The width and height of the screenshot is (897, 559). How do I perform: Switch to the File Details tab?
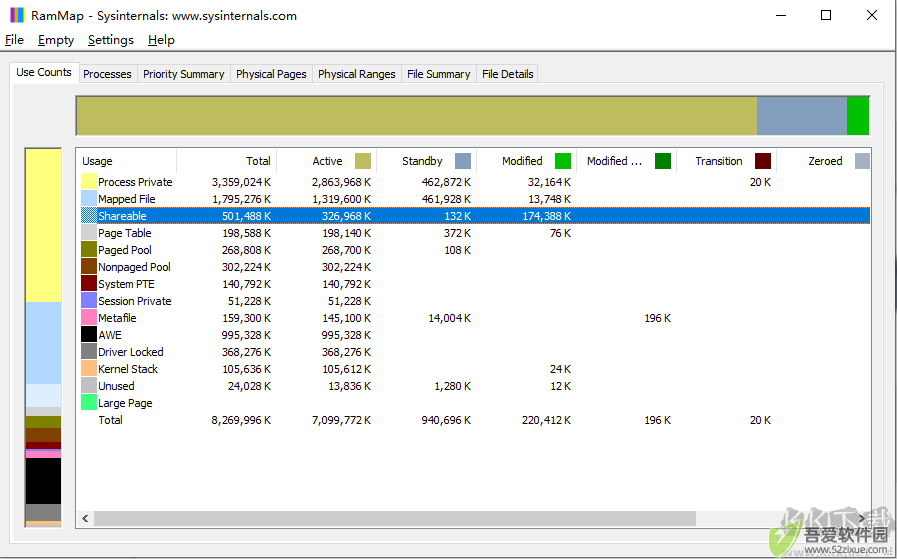[507, 74]
